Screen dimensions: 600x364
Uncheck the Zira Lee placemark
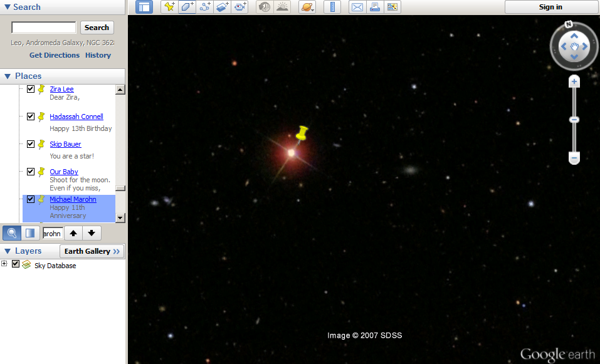31,89
